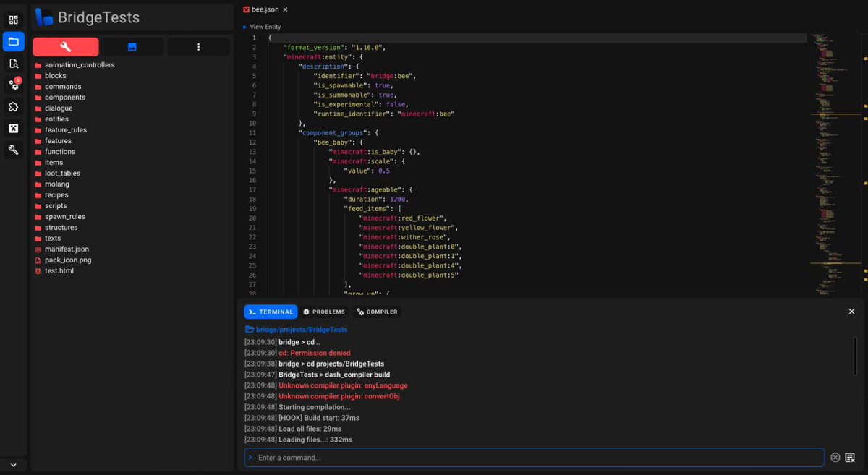Click the clear terminal output list icon
Screen dimensions: 868x475
click(x=850, y=458)
